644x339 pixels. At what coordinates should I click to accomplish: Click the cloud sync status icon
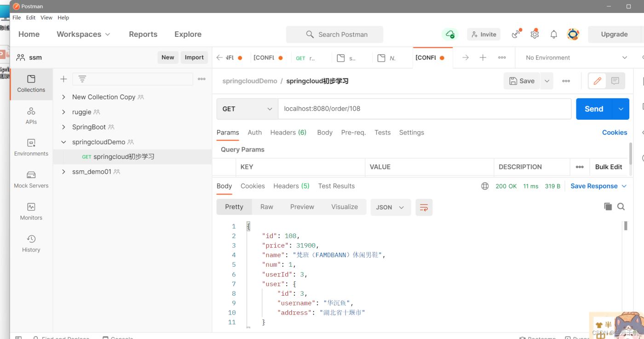pyautogui.click(x=449, y=34)
